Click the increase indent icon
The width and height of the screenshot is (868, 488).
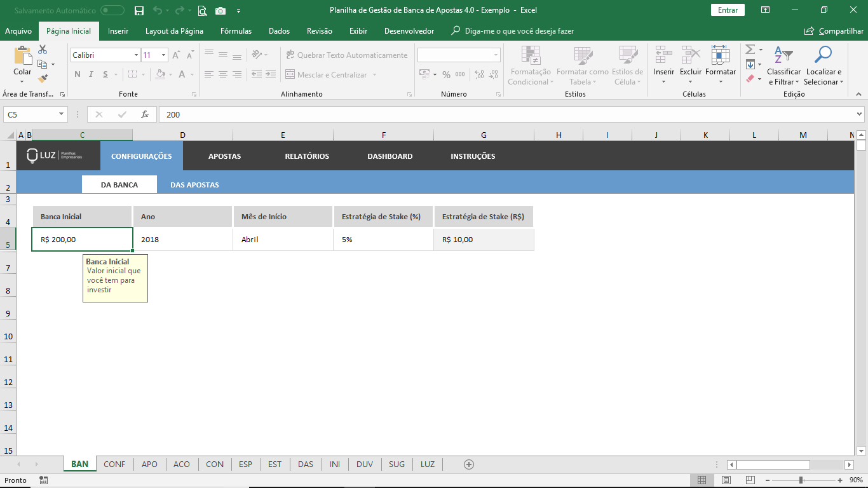click(271, 74)
